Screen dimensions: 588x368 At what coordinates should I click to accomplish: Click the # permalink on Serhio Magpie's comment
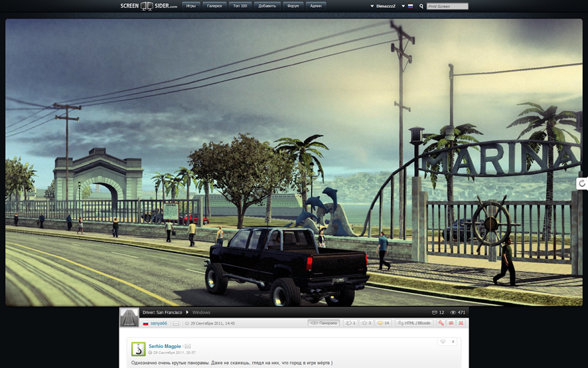click(x=453, y=341)
